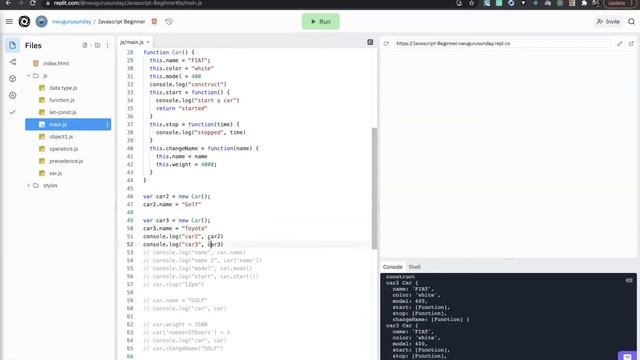Add a new folder in Files panel

(x=97, y=45)
